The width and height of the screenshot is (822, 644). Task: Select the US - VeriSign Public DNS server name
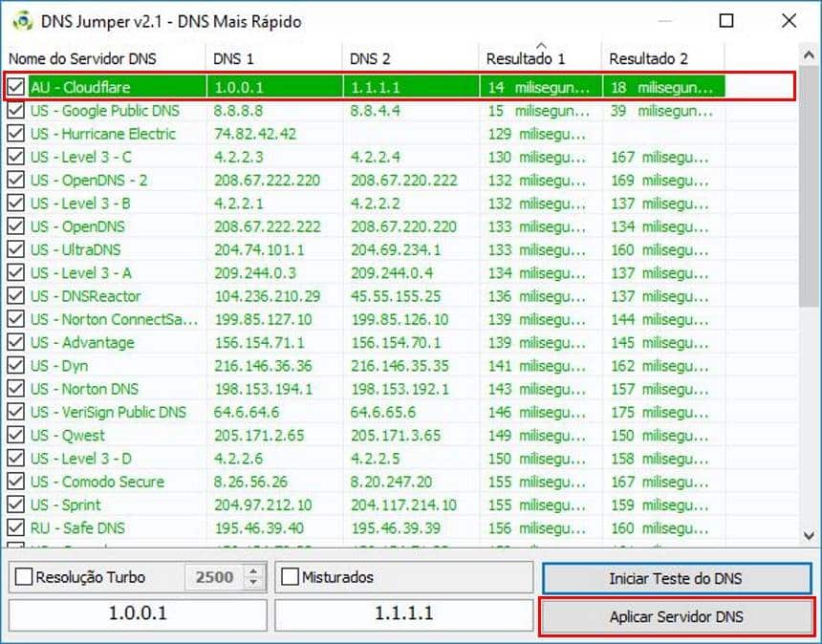pyautogui.click(x=108, y=412)
